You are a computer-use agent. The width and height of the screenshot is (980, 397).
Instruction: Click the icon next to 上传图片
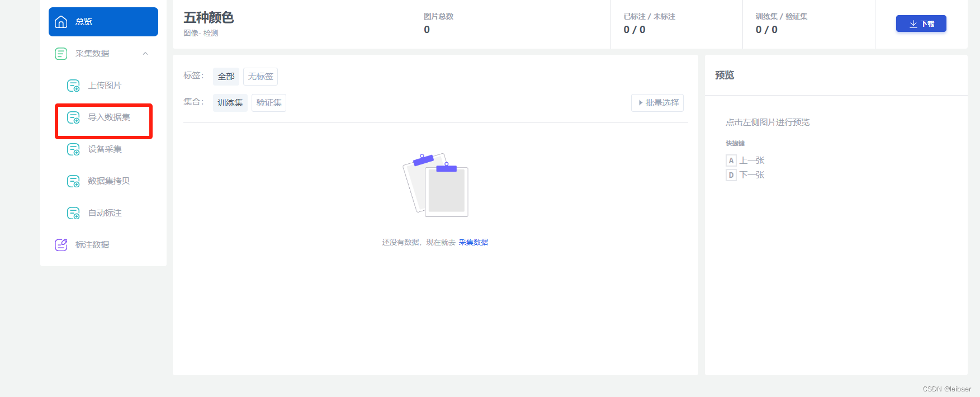click(73, 86)
